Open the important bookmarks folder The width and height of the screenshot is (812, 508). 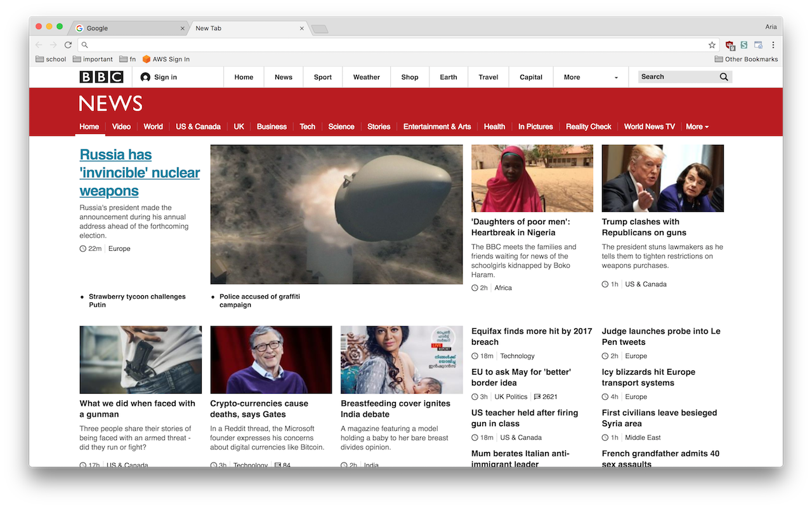pyautogui.click(x=93, y=59)
